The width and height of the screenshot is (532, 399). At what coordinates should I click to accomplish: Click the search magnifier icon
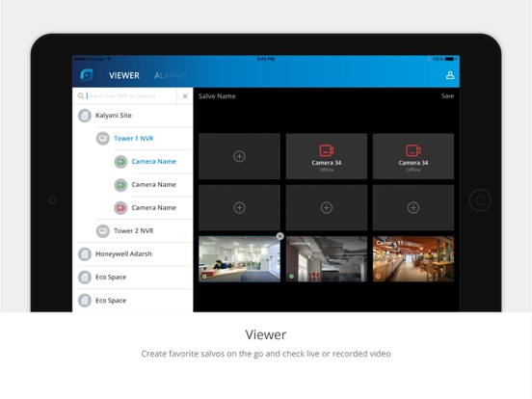point(80,95)
